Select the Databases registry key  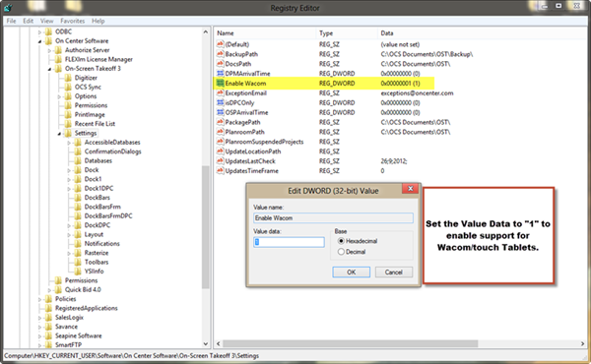click(x=98, y=160)
